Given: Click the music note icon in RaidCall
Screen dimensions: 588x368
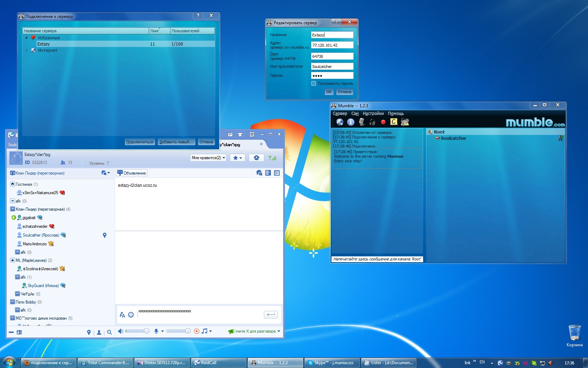Looking at the screenshot, I should coord(204,331).
